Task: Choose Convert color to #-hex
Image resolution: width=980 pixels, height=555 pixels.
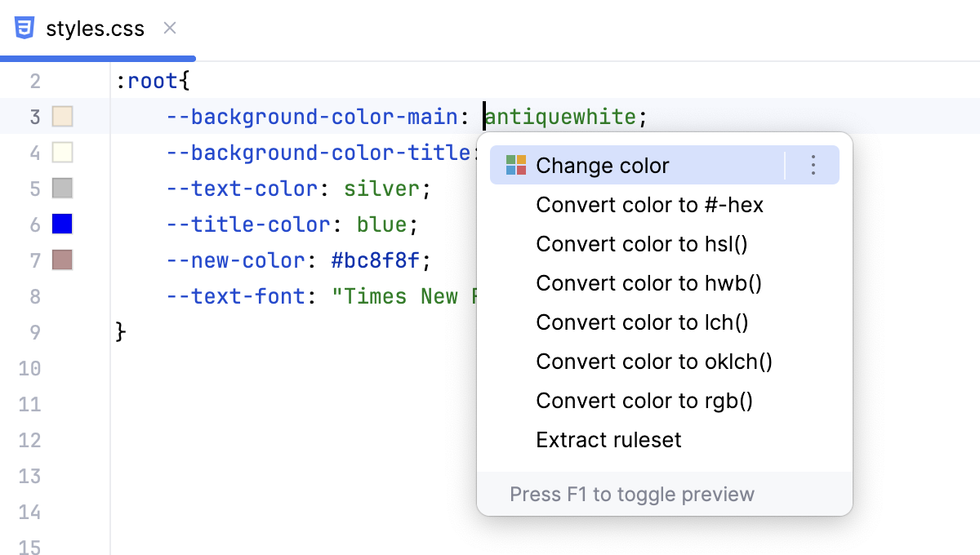Action: [x=649, y=205]
